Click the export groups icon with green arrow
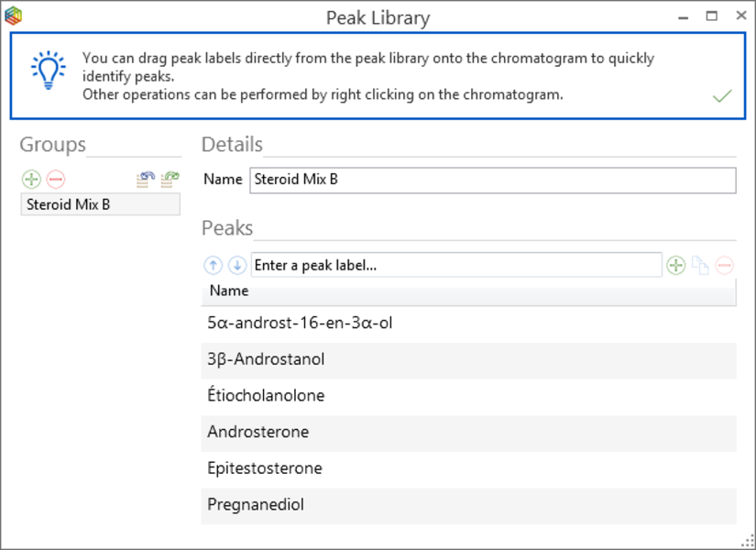Viewport: 756px width, 550px height. pos(170,180)
